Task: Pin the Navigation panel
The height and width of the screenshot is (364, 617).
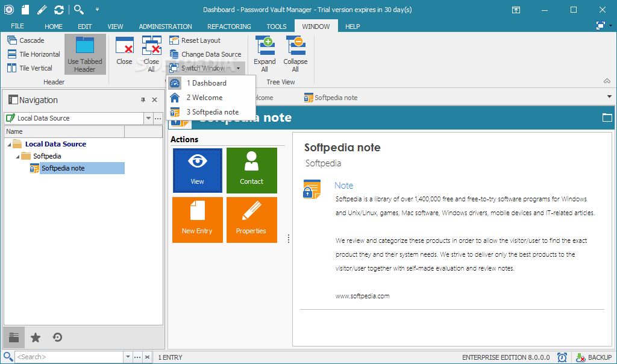Action: [x=143, y=100]
